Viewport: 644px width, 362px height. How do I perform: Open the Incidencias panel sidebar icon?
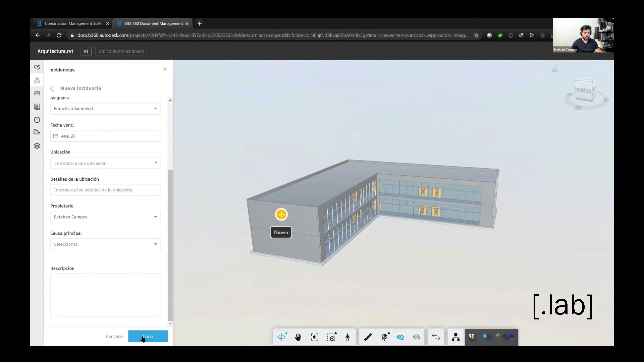pos(37,80)
